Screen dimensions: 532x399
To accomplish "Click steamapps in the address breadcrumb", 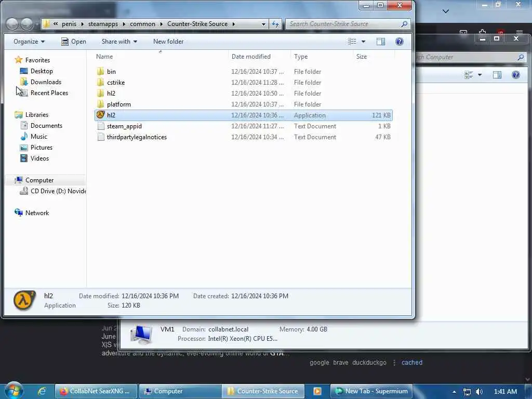I will coord(103,24).
